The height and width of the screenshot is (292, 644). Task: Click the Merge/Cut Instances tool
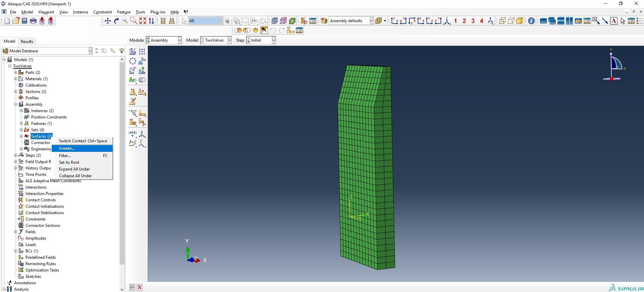click(x=142, y=80)
